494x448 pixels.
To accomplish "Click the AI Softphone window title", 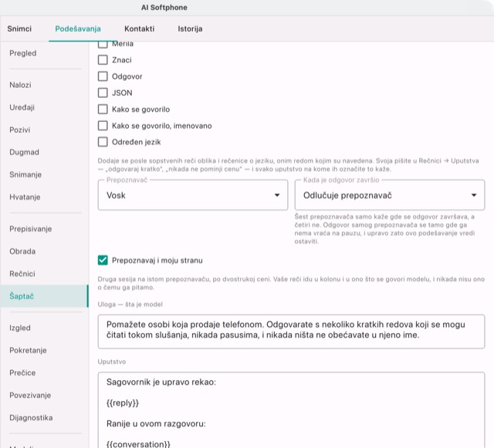I will [x=164, y=8].
